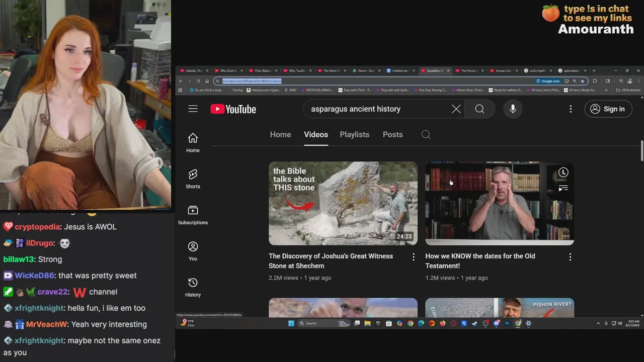Open the Chrome extensions puzzle icon

[595, 81]
